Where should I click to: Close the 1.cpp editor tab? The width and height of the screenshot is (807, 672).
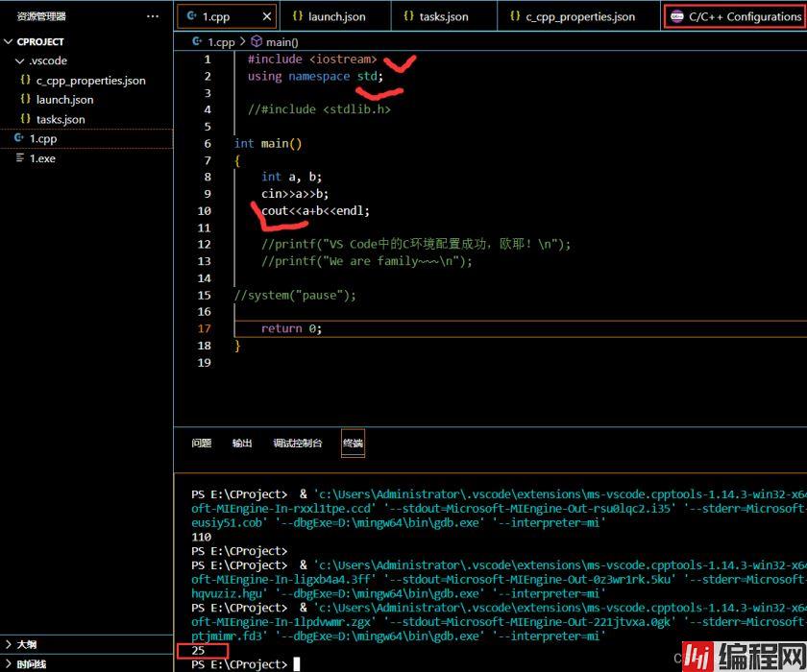264,16
